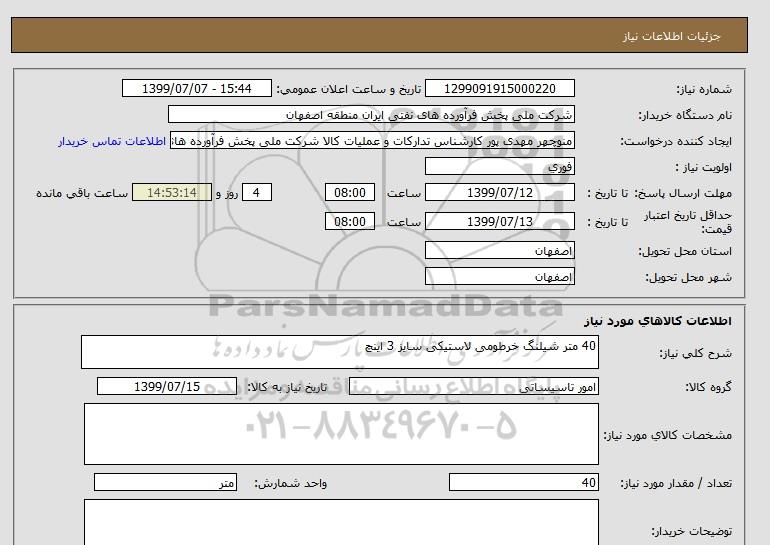Click the buyer organization name field
Viewport: 770px width, 545px height.
[x=371, y=114]
